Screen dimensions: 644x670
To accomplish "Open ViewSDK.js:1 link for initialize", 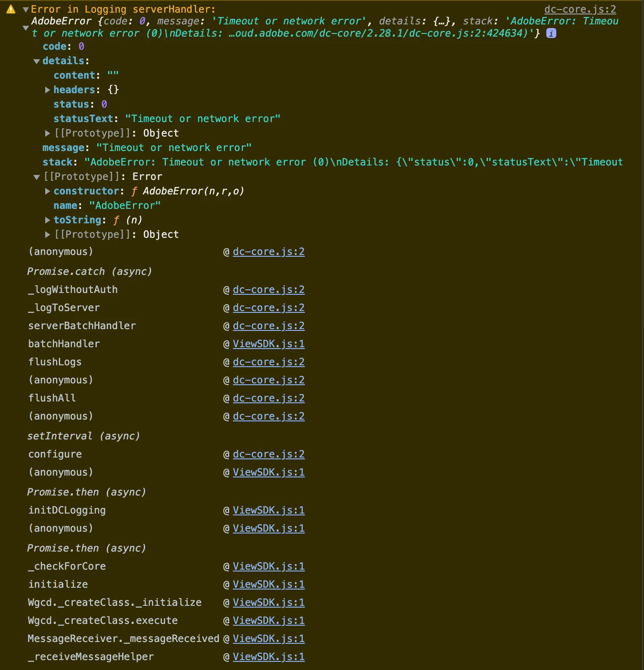I will point(269,584).
